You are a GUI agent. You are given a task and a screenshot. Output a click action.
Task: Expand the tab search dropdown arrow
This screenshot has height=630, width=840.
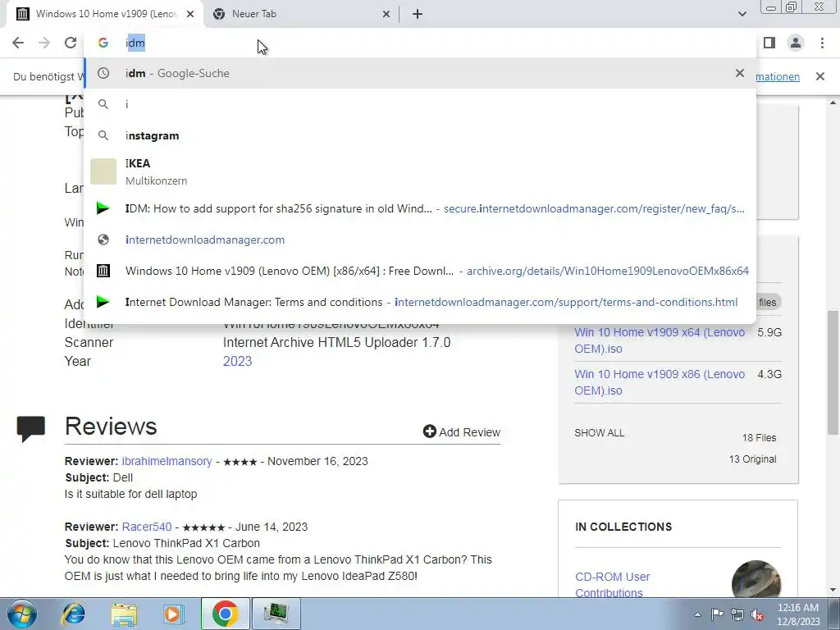[x=742, y=14]
